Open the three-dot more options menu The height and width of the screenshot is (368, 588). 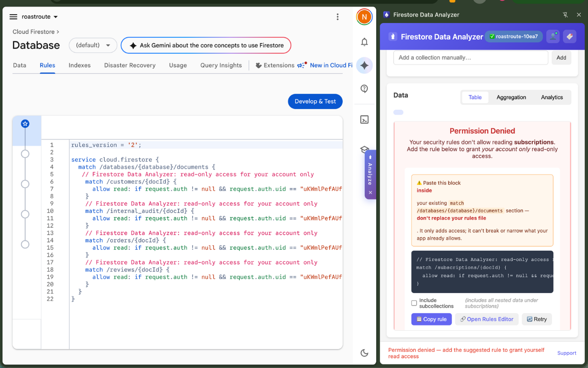click(x=338, y=17)
